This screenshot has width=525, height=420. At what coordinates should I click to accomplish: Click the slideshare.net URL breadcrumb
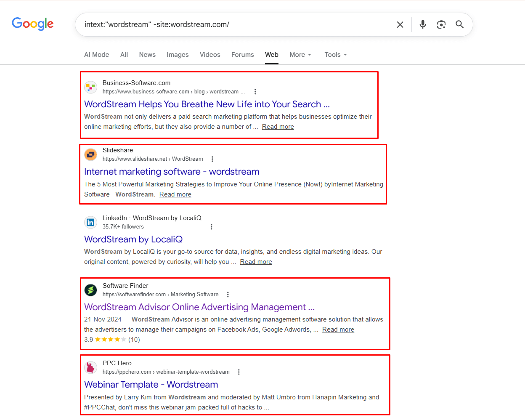point(153,159)
